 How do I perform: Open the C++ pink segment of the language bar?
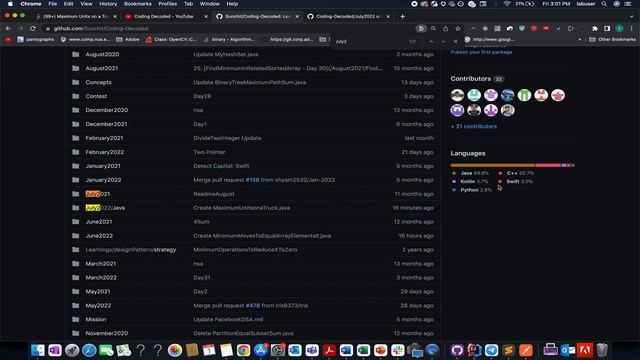548,165
